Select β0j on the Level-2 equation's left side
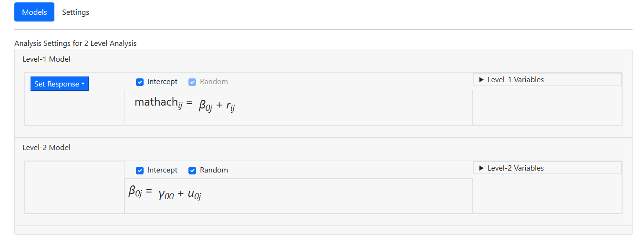Viewport: 644px width, 248px height. (135, 192)
